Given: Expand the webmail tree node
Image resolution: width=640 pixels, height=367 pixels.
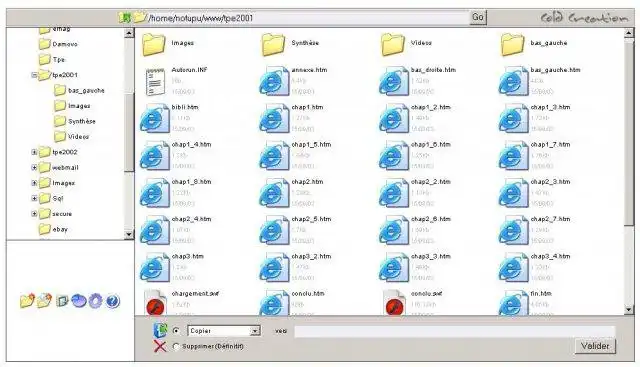Looking at the screenshot, I should point(34,167).
